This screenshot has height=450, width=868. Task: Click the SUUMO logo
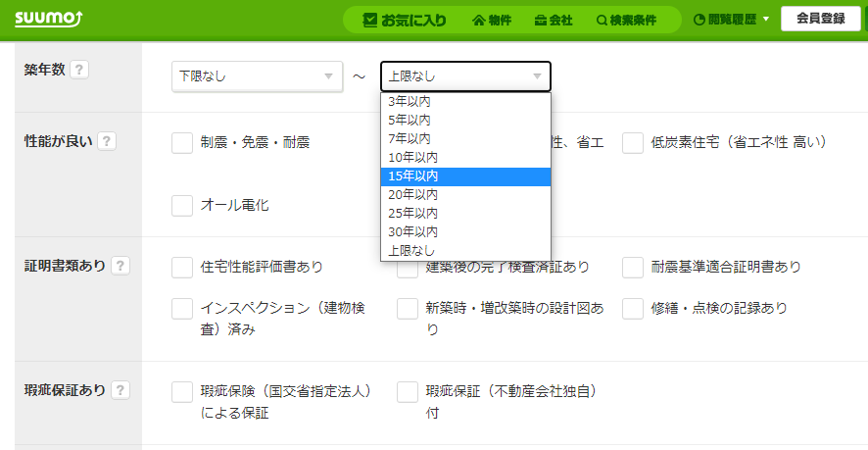click(49, 20)
